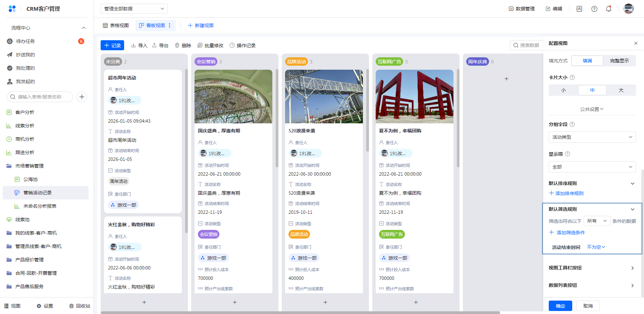Screen dimensions: 644x314
Task: Select the full display fill mode
Action: click(619, 61)
